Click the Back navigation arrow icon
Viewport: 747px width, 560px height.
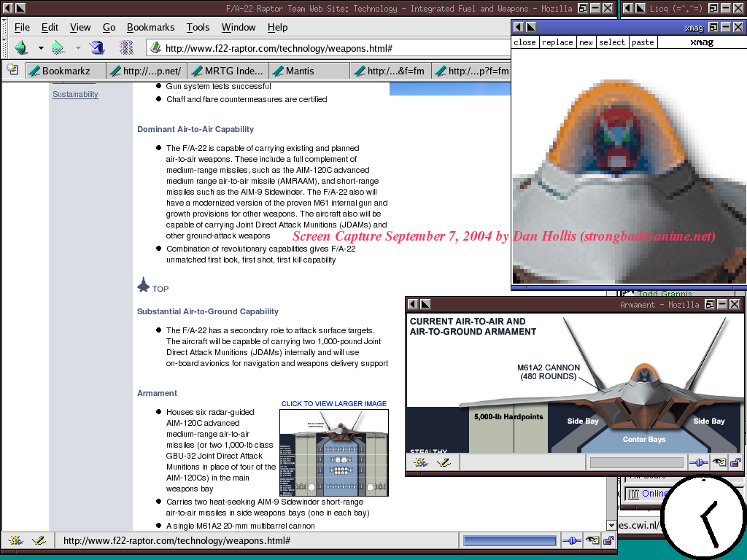tap(21, 48)
